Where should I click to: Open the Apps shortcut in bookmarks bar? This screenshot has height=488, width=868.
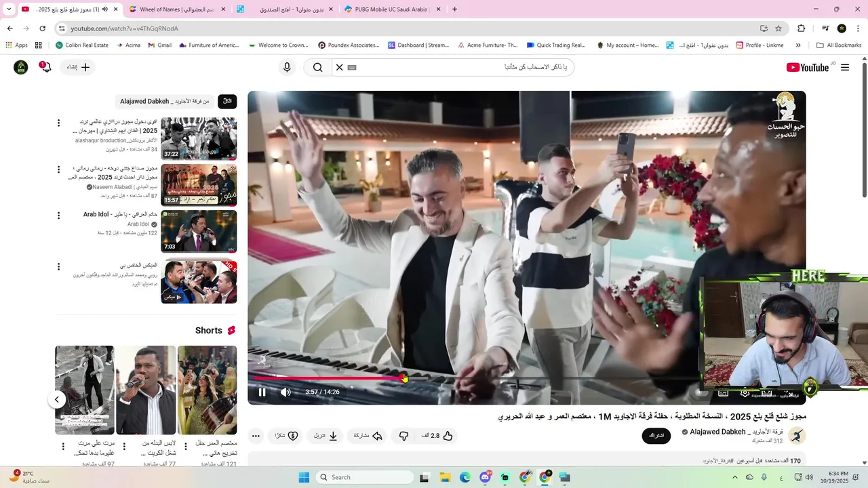pos(16,45)
